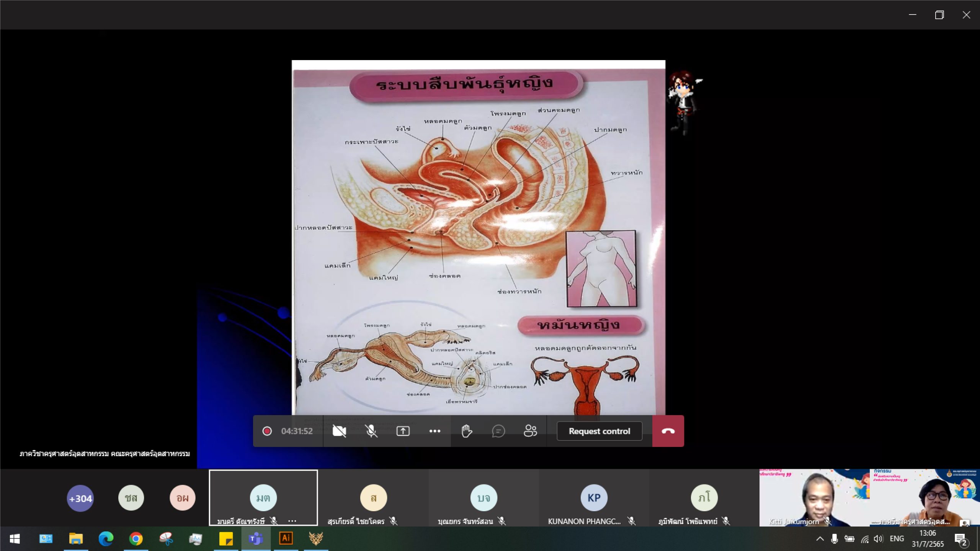Raise your hand in the meeting
The image size is (980, 551).
pyautogui.click(x=466, y=431)
